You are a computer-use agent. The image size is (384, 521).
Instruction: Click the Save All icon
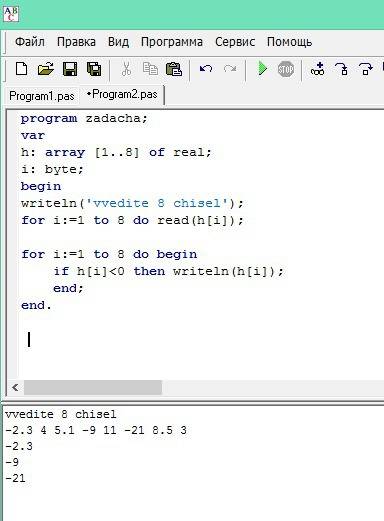coord(94,69)
